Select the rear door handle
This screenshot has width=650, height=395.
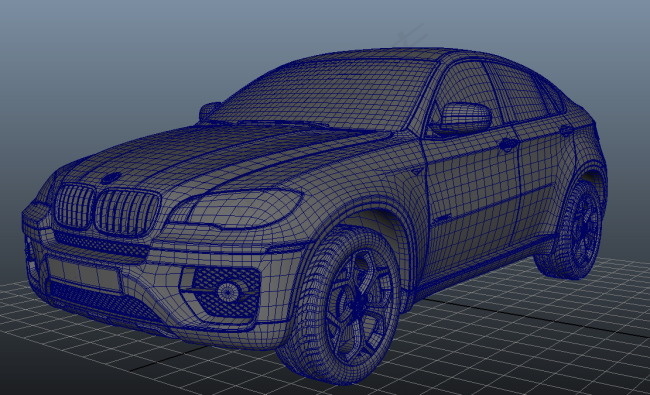pos(565,130)
